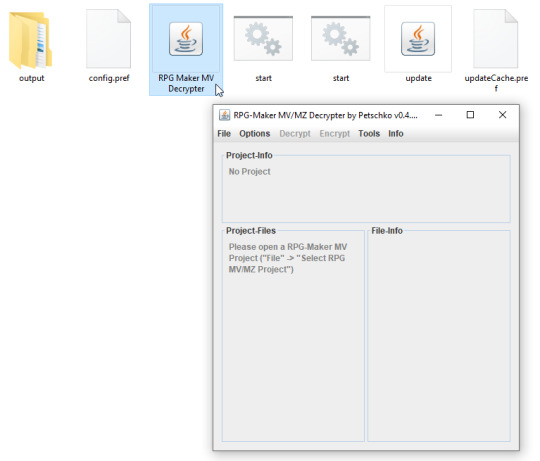Minimize the Decrypter window
The height and width of the screenshot is (461, 540).
tap(438, 115)
